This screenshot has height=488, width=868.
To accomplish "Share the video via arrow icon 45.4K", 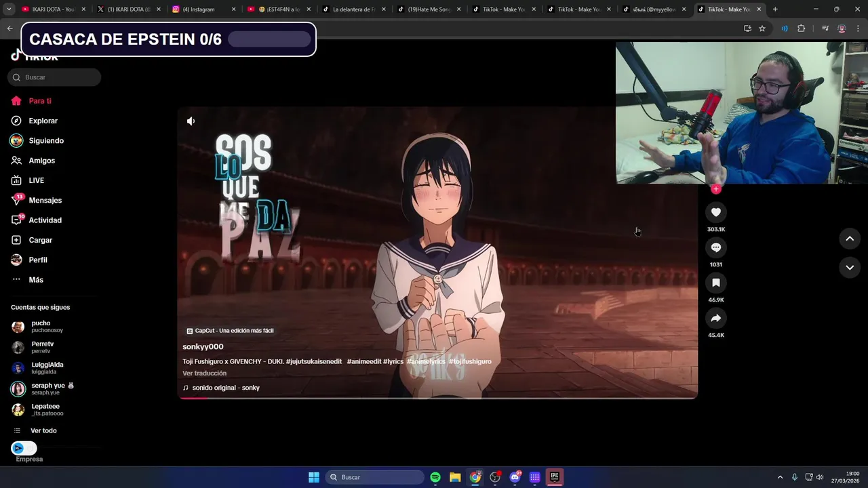I will 715,318.
